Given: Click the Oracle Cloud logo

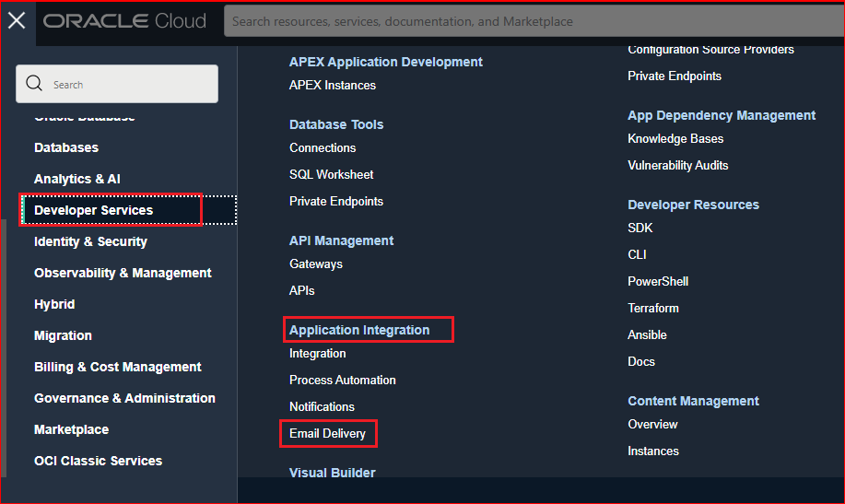Looking at the screenshot, I should pos(124,21).
